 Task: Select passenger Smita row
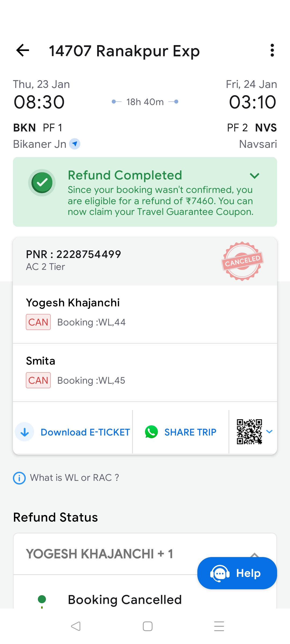coord(145,372)
